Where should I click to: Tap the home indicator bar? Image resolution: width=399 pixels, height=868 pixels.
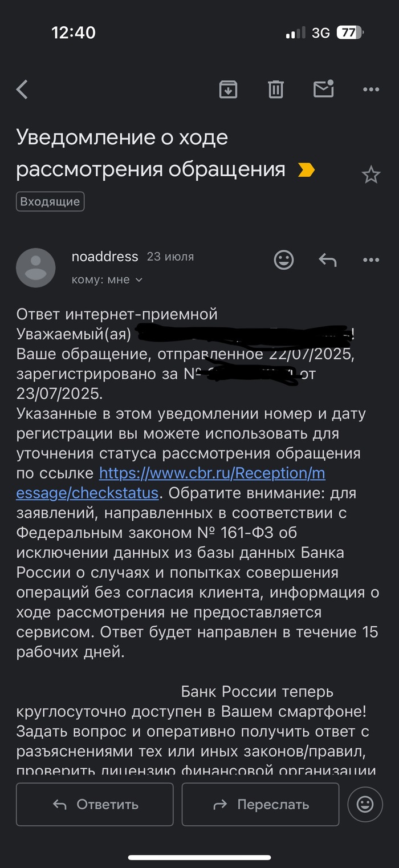(x=199, y=857)
